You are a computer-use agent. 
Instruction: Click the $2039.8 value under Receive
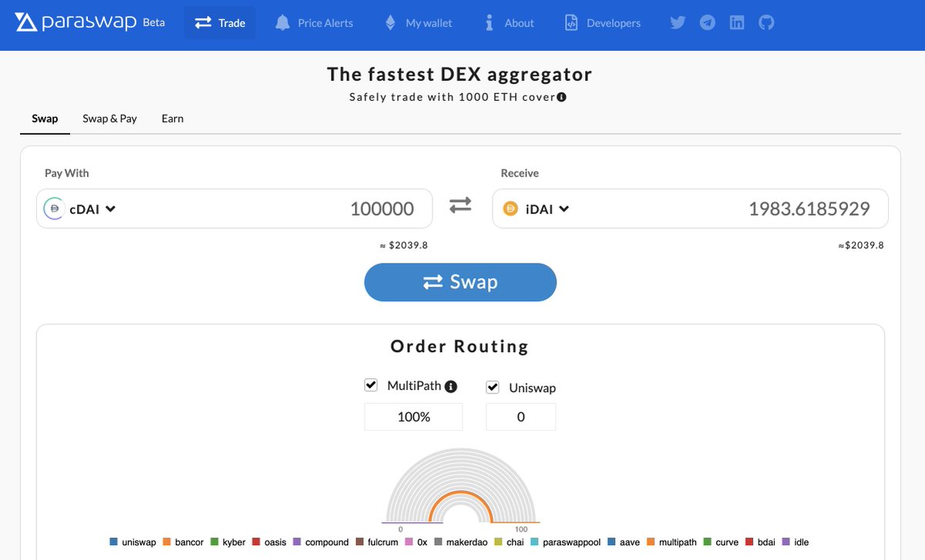(x=861, y=245)
